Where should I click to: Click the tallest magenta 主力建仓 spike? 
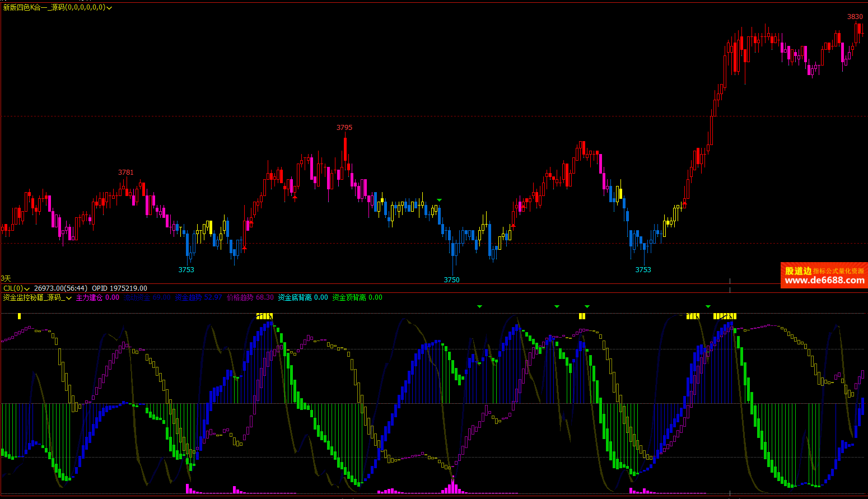pos(452,484)
